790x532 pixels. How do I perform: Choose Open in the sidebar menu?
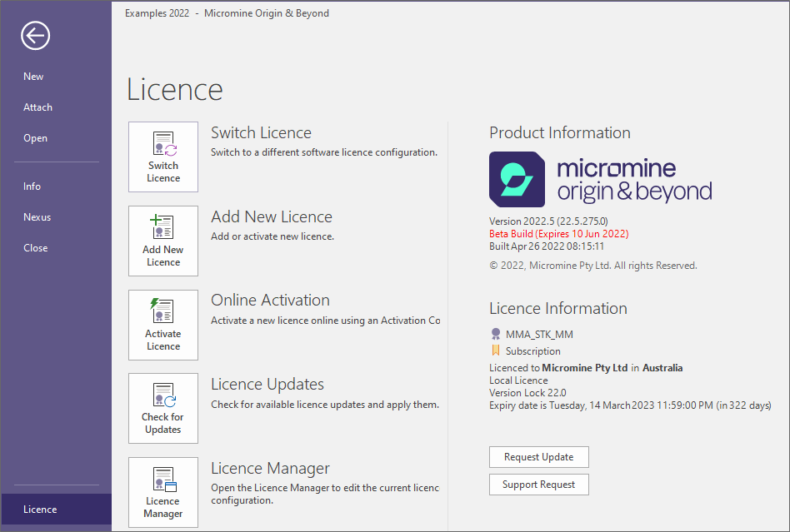pos(35,138)
